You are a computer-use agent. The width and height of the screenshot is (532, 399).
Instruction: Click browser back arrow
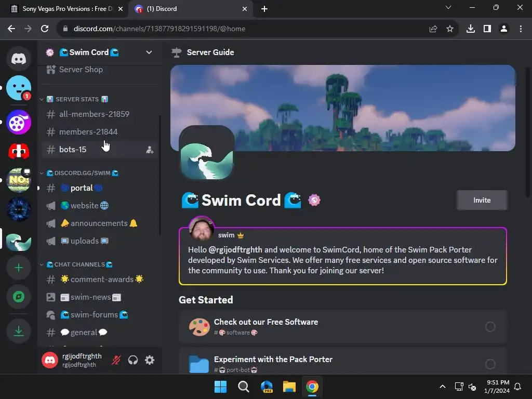point(11,29)
